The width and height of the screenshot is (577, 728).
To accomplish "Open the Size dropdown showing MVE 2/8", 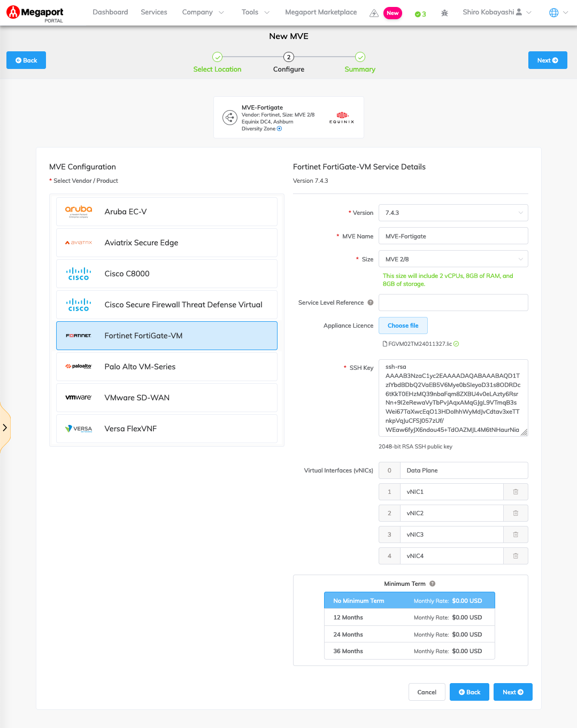I will coord(453,259).
